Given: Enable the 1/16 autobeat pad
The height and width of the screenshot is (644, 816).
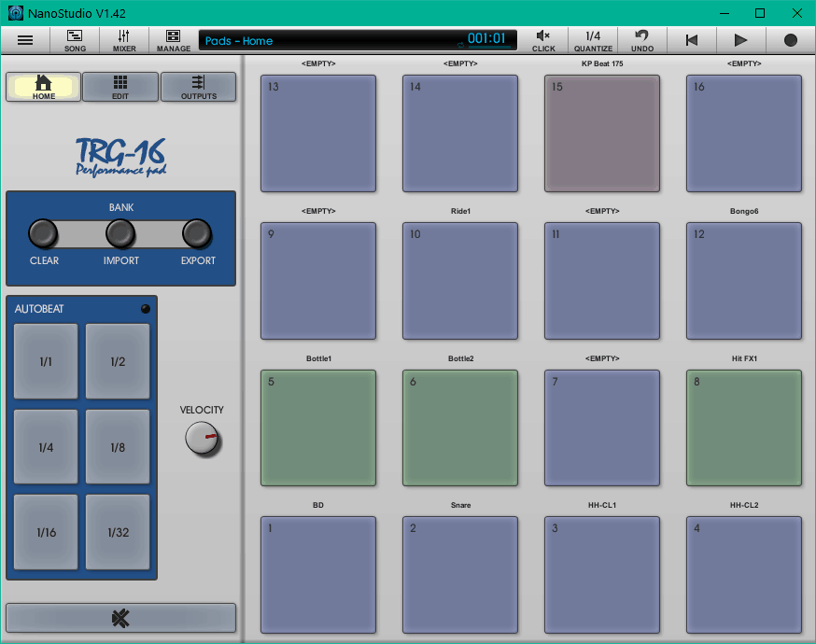Looking at the screenshot, I should click(x=46, y=532).
